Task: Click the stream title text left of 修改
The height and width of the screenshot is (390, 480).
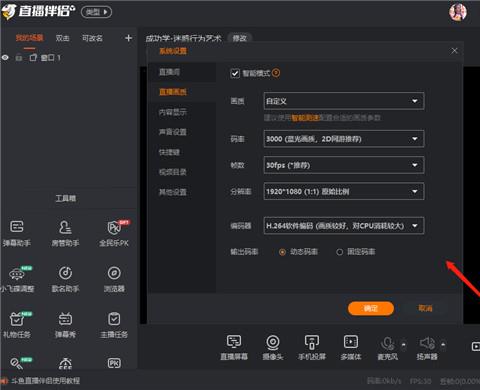Action: click(x=184, y=38)
